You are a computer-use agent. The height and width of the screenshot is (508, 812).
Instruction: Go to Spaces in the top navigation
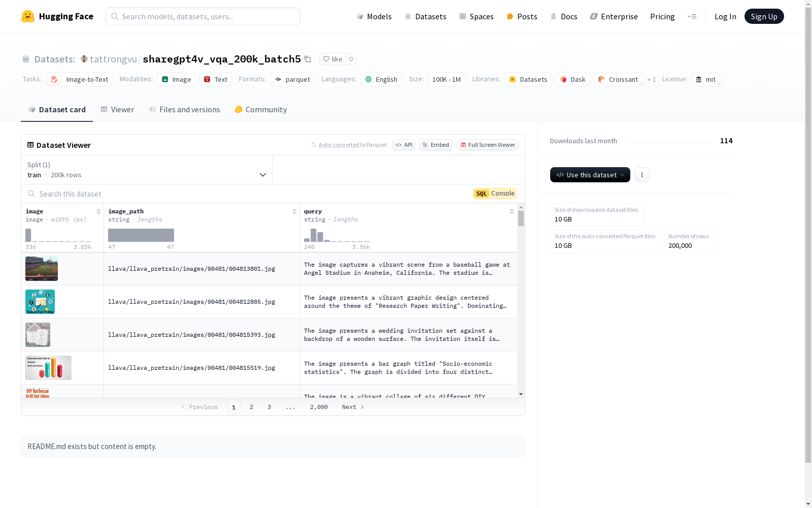477,16
